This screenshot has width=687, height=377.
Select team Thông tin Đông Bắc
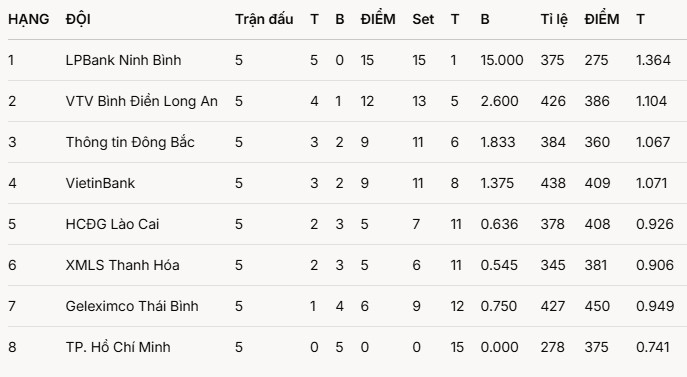pos(130,142)
